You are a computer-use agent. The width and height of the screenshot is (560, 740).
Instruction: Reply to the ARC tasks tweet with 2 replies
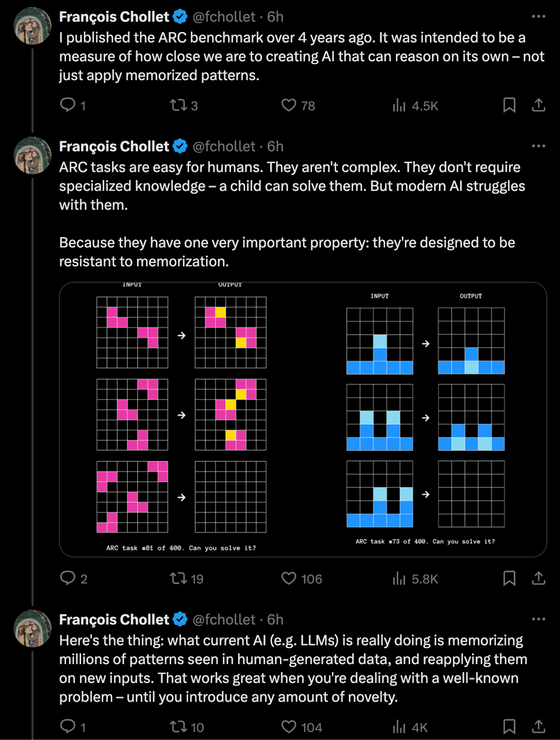[x=68, y=578]
